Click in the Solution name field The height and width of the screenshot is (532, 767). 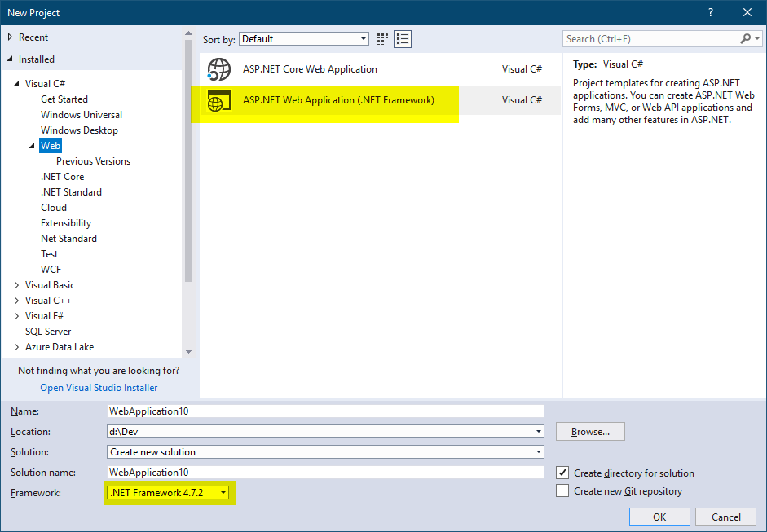(x=325, y=473)
